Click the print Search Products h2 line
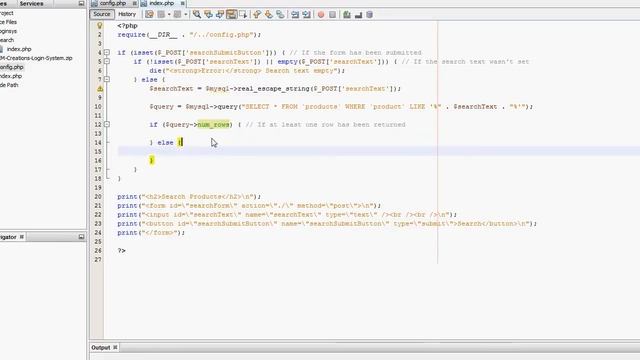Image resolution: width=640 pixels, height=360 pixels. (x=189, y=197)
